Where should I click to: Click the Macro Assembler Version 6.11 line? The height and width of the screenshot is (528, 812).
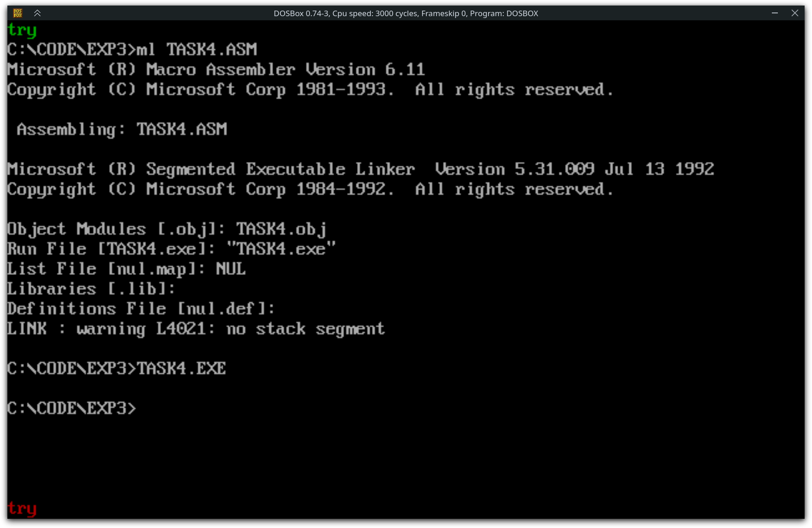pos(215,70)
